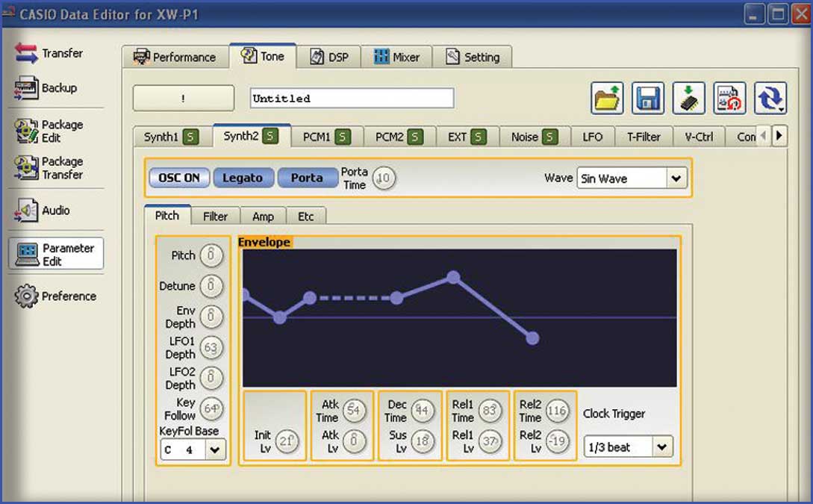Click the Key Follow knob
This screenshot has width=813, height=504.
point(211,408)
